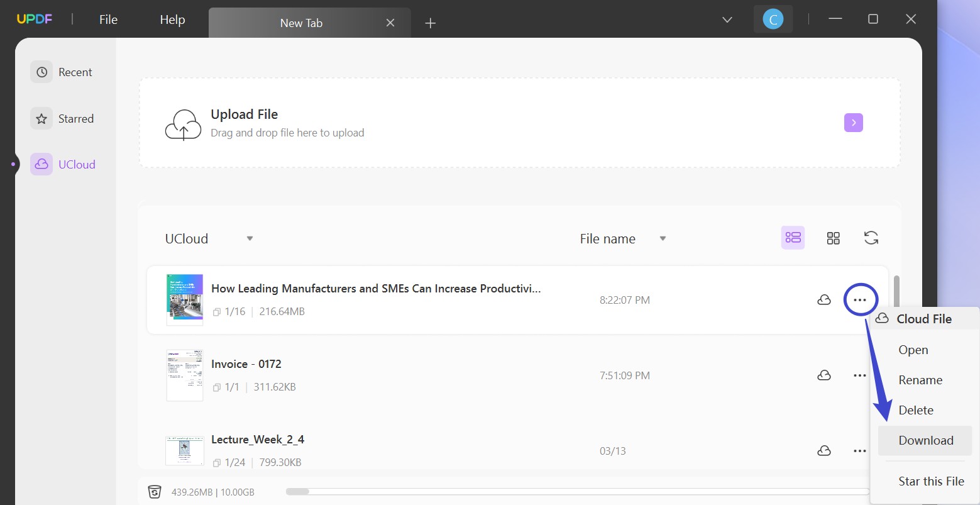Open the trash icon near storage bar
Image resolution: width=980 pixels, height=505 pixels.
155,491
